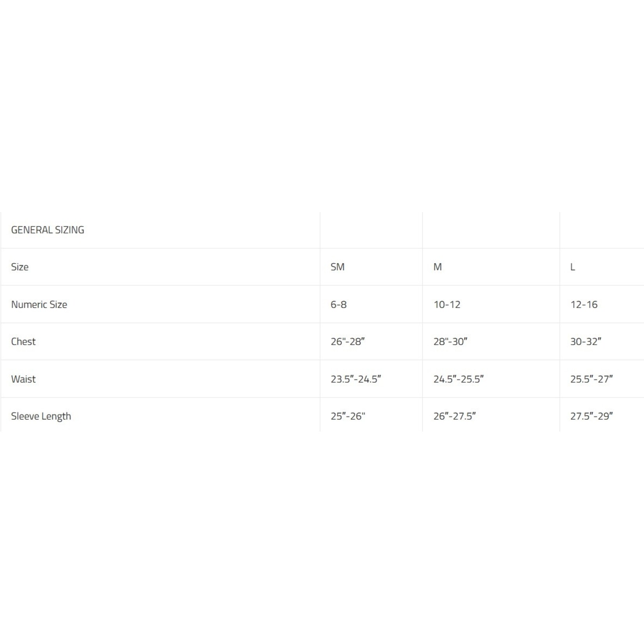Click the 6-8 numeric size cell
The width and height of the screenshot is (644, 644).
click(x=339, y=304)
